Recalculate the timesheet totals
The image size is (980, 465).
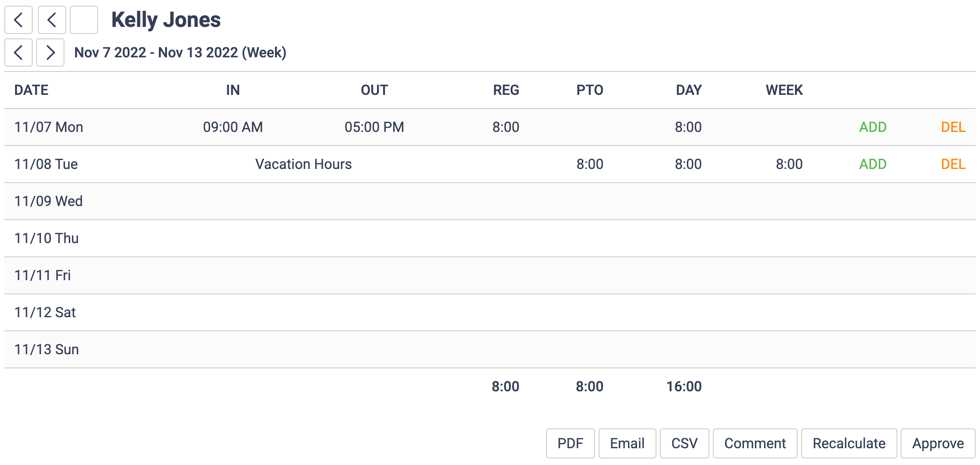[x=849, y=443]
